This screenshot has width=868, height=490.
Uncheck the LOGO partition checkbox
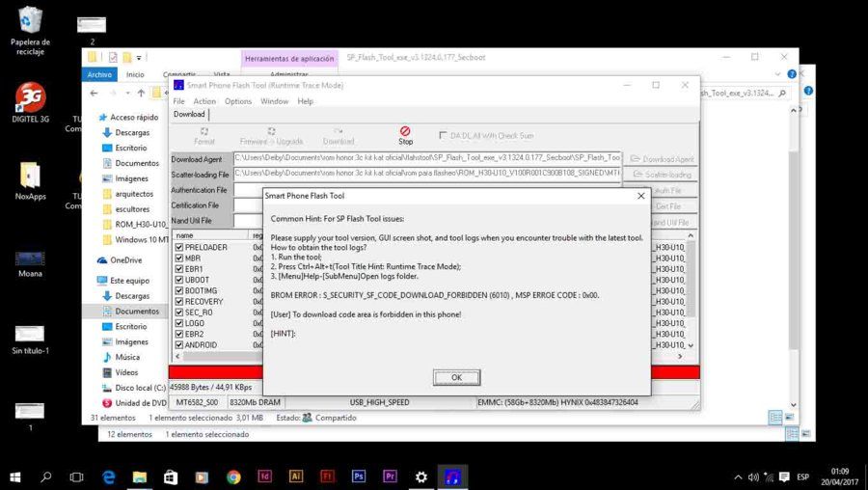(178, 323)
